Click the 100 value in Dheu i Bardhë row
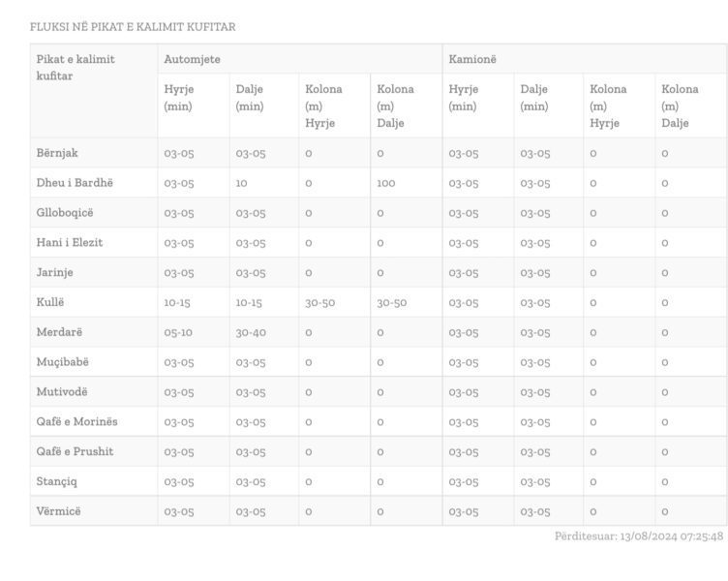 click(386, 183)
